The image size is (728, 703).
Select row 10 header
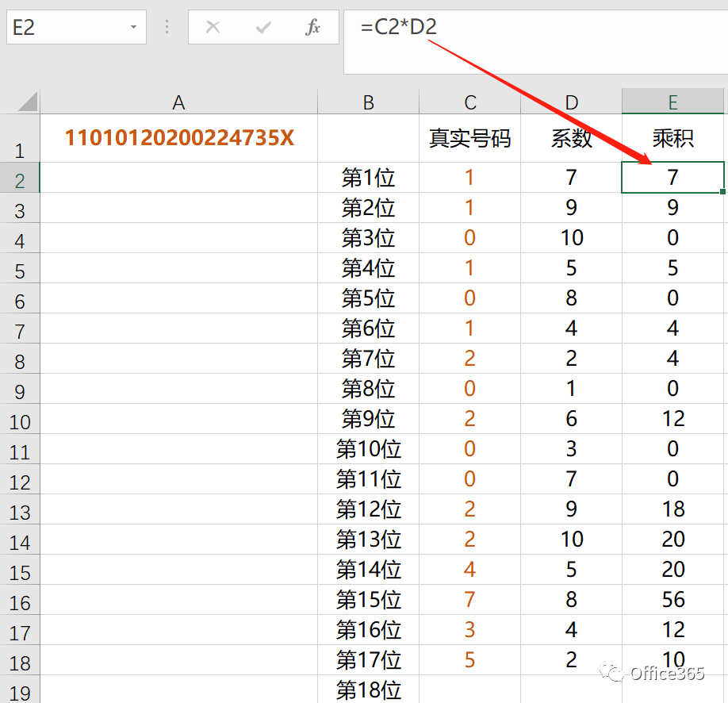(x=20, y=419)
